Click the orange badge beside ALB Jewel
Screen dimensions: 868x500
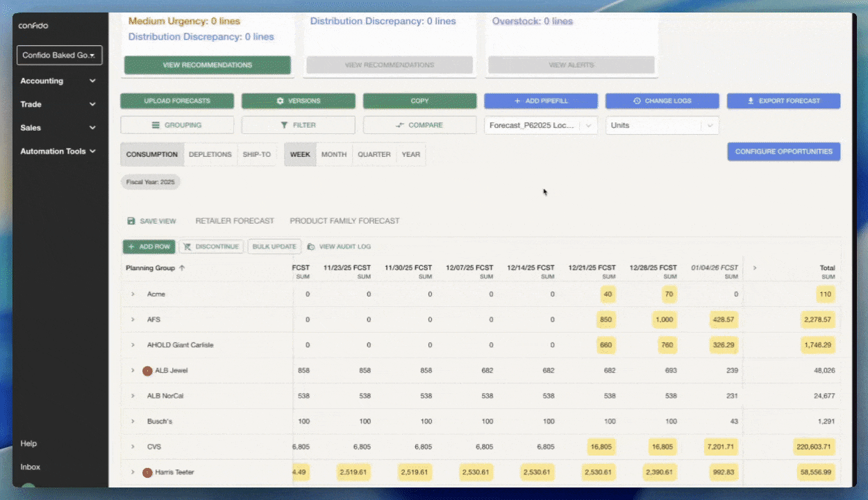(147, 371)
